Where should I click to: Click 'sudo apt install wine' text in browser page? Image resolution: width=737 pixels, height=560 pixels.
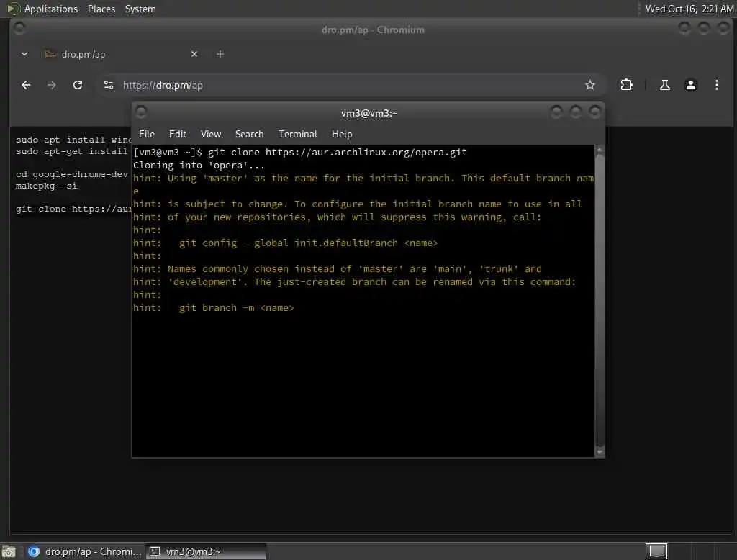(73, 140)
